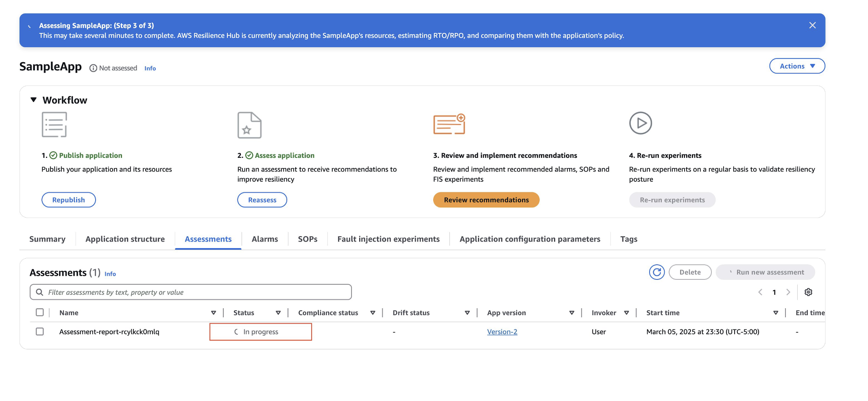
Task: Click the search magnifier in the filter field
Action: (39, 292)
